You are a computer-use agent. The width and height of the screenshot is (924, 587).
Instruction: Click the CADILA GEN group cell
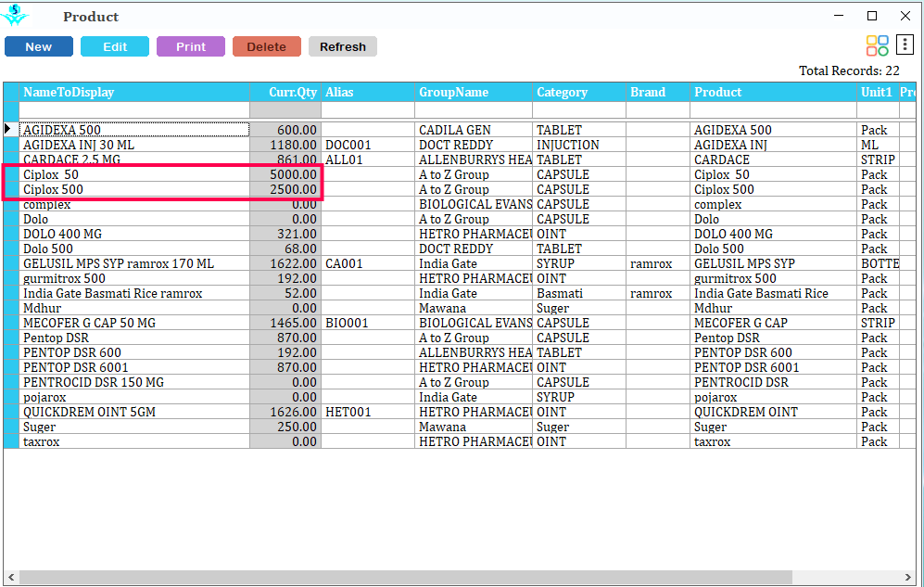(x=474, y=130)
